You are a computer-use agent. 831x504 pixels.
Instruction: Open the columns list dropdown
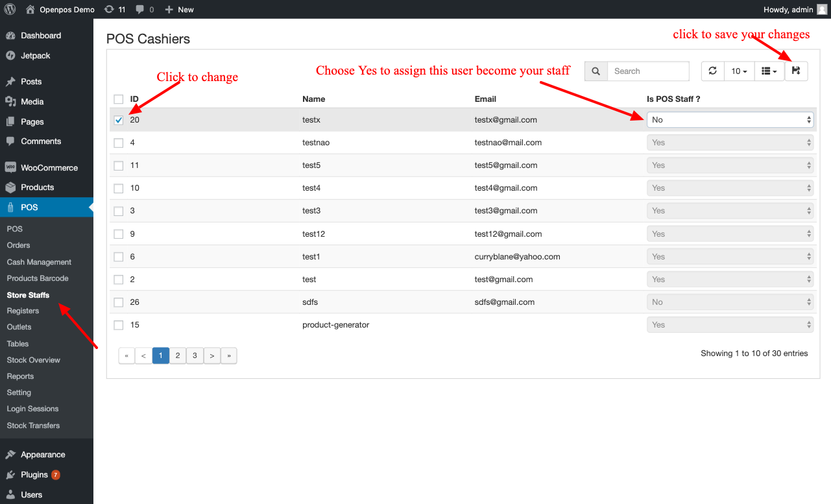(769, 71)
